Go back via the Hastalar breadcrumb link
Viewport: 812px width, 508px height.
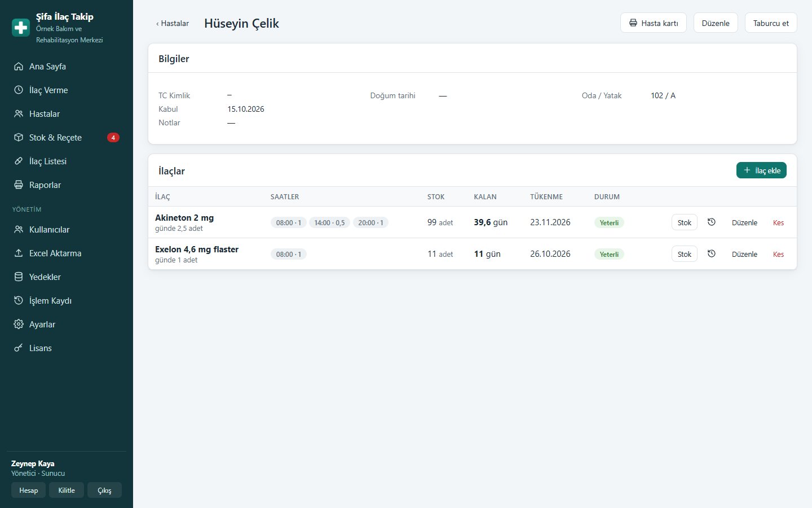tap(173, 24)
